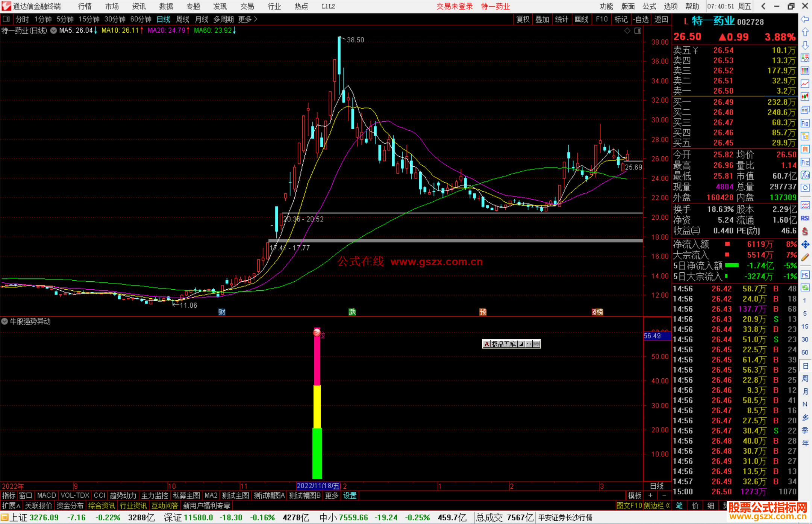Click the 设置 button in indicator bar
Viewport: 812px width, 524px height.
tap(350, 495)
